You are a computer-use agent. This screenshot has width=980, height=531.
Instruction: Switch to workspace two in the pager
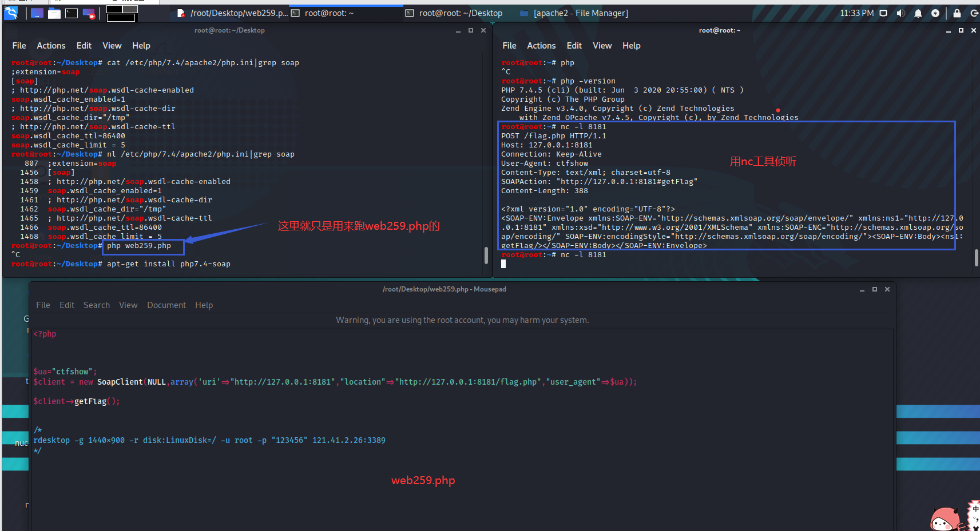pos(130,9)
